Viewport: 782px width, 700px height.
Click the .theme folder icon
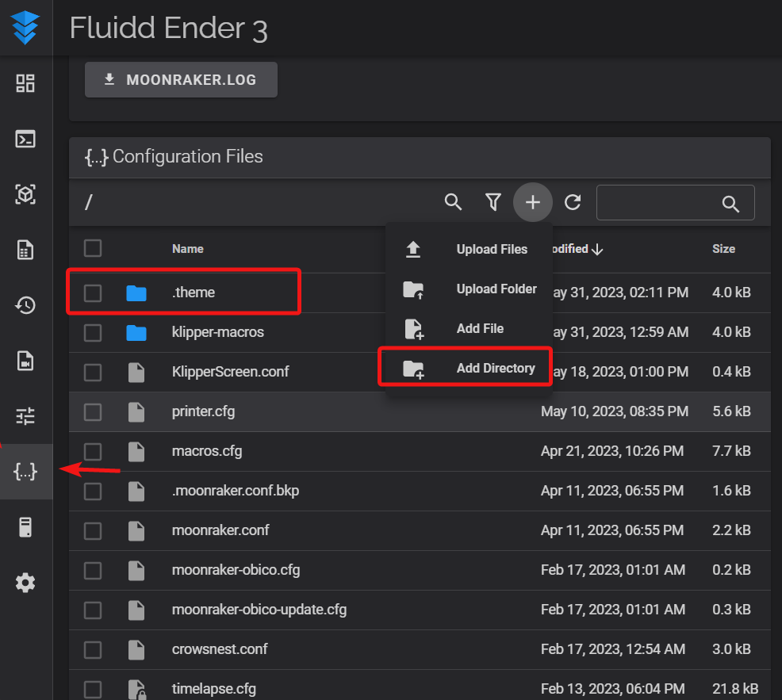coord(136,293)
